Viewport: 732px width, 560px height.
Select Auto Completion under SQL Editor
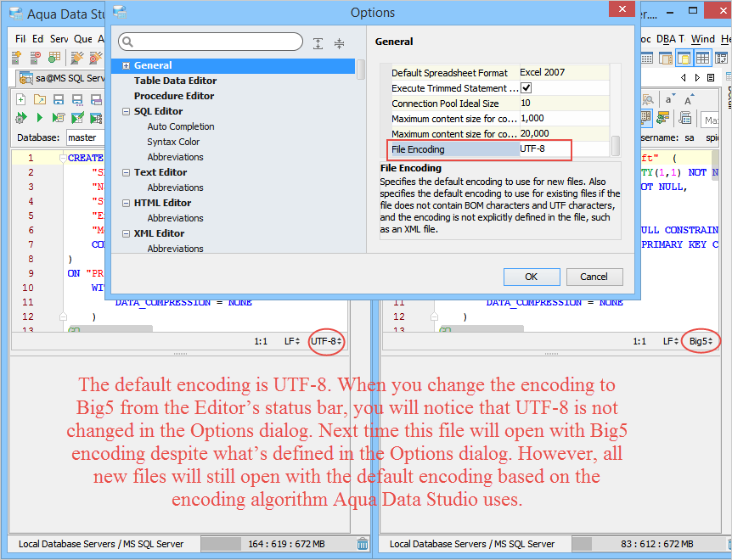point(181,126)
